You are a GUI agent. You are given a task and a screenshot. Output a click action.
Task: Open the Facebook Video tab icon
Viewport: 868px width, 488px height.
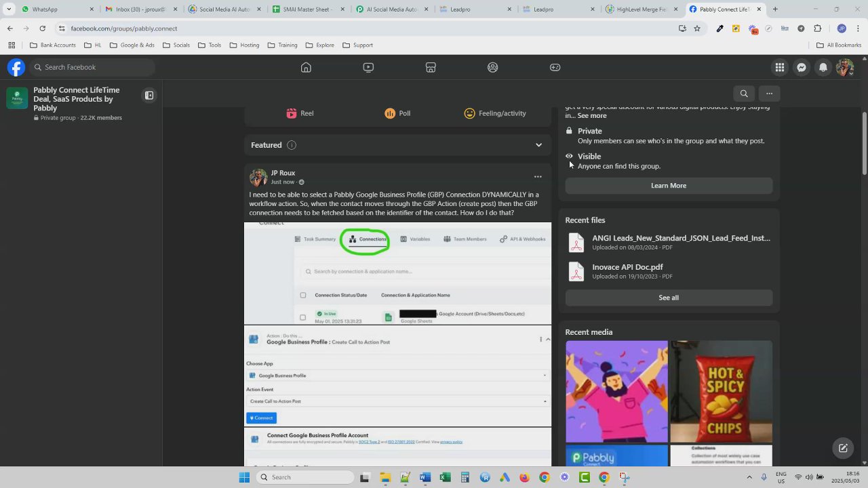pos(368,67)
